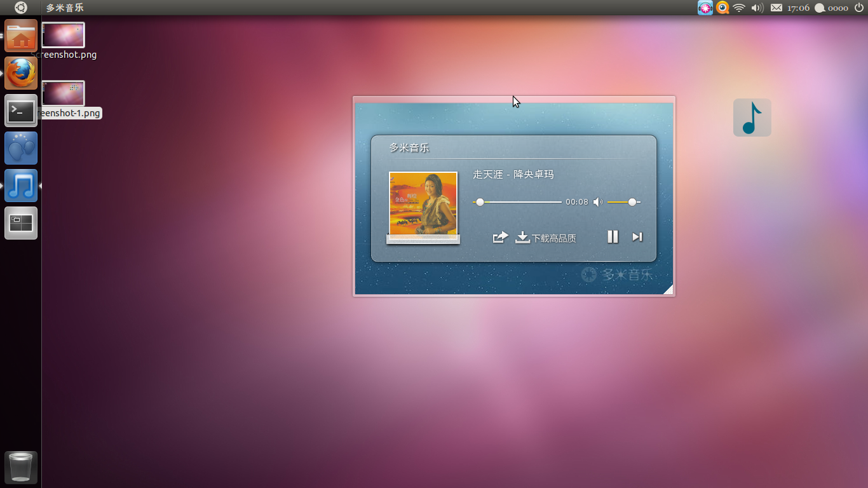Open the system sound volume indicator
Viewport: 868px width, 488px height.
(757, 8)
